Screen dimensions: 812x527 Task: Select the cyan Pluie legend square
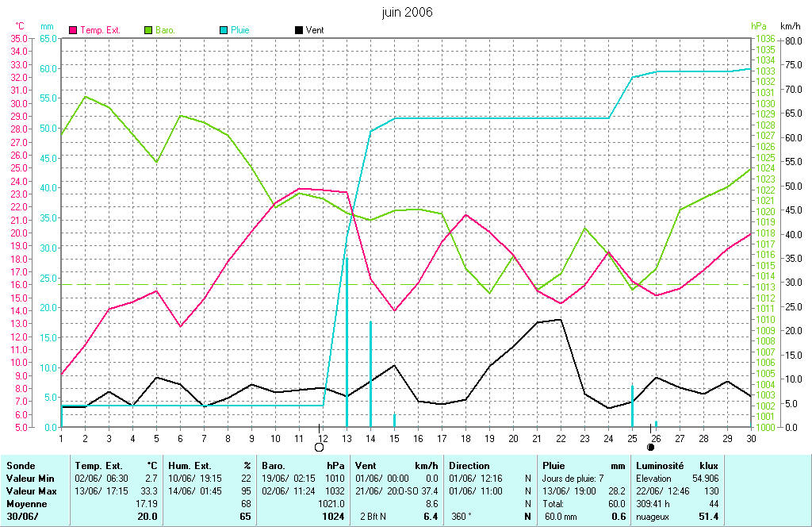click(x=224, y=30)
